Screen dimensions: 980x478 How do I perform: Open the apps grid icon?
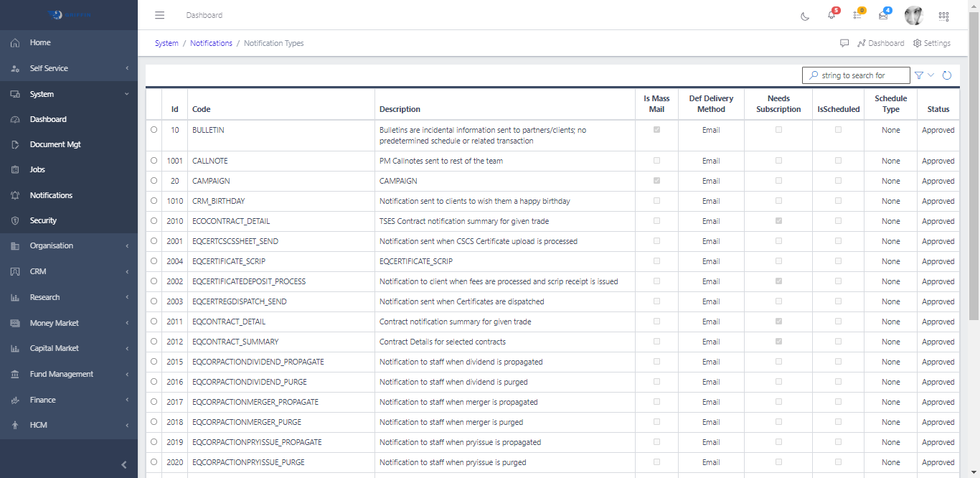(x=943, y=16)
